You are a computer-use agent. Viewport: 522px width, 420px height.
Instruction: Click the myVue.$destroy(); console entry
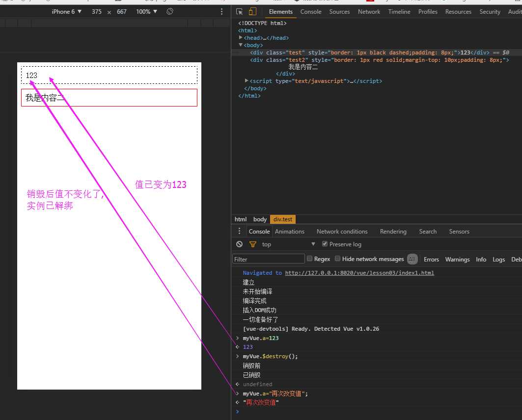pos(270,356)
